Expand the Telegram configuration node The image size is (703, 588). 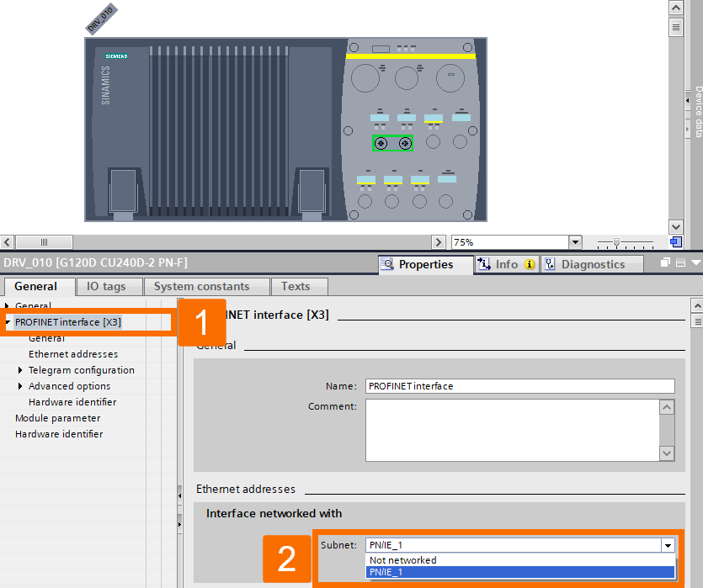[x=20, y=370]
